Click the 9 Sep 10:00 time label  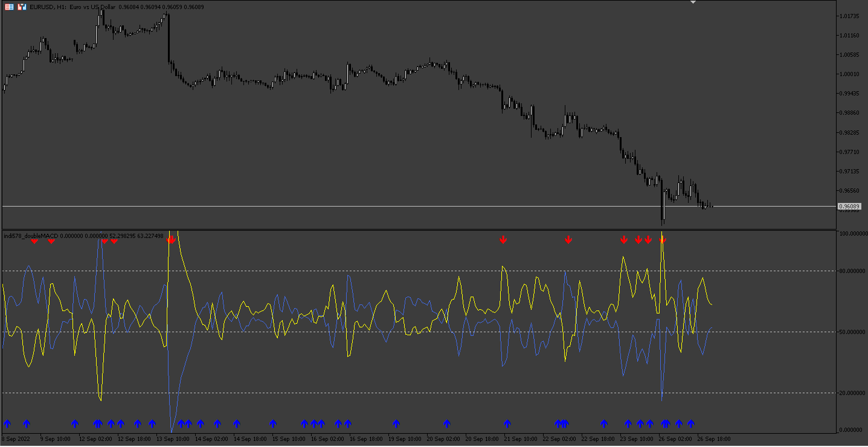[56, 440]
